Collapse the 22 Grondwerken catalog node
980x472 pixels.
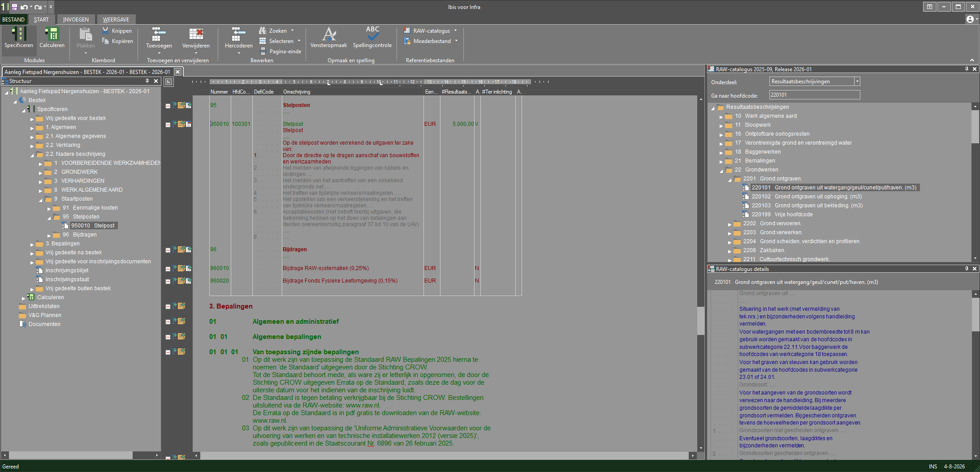click(721, 171)
